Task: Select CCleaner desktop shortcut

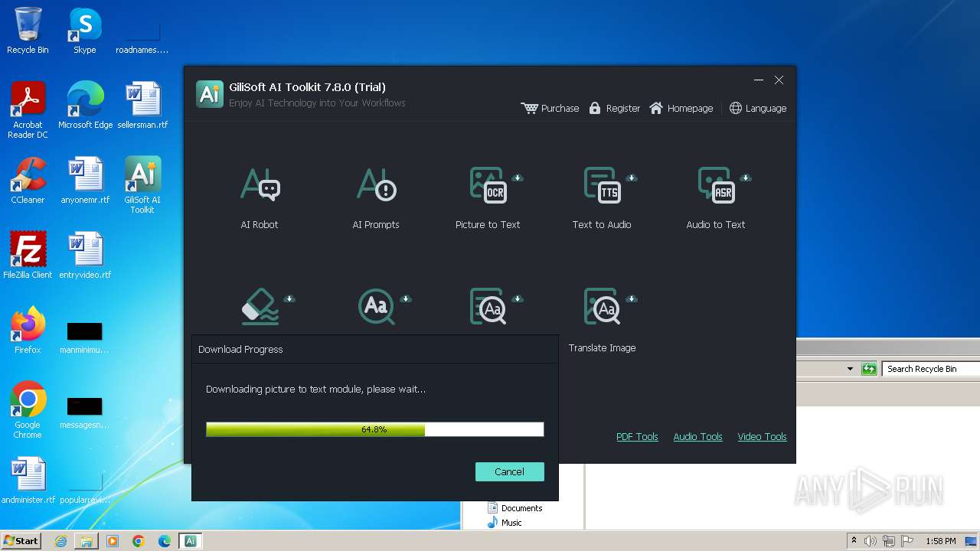Action: 28,181
